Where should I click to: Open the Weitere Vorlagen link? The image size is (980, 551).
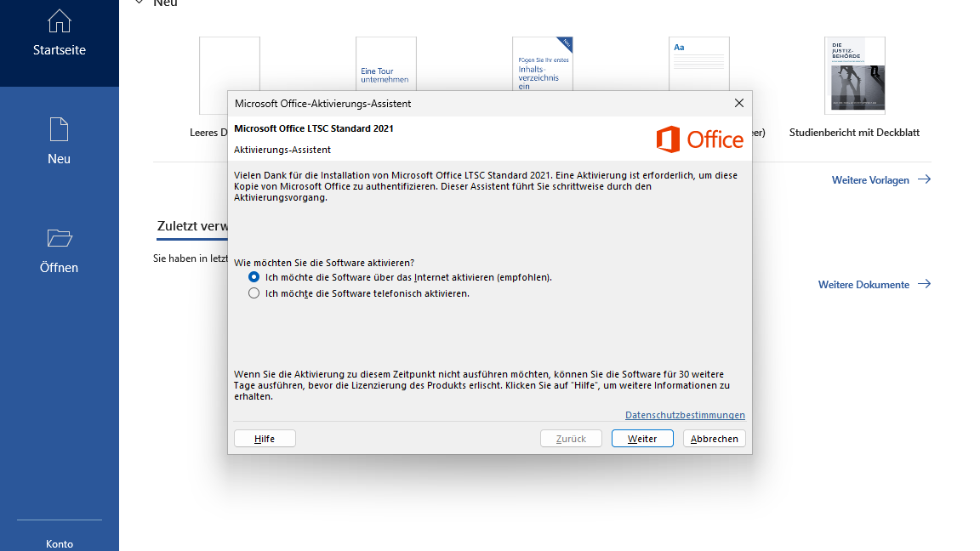tap(869, 180)
